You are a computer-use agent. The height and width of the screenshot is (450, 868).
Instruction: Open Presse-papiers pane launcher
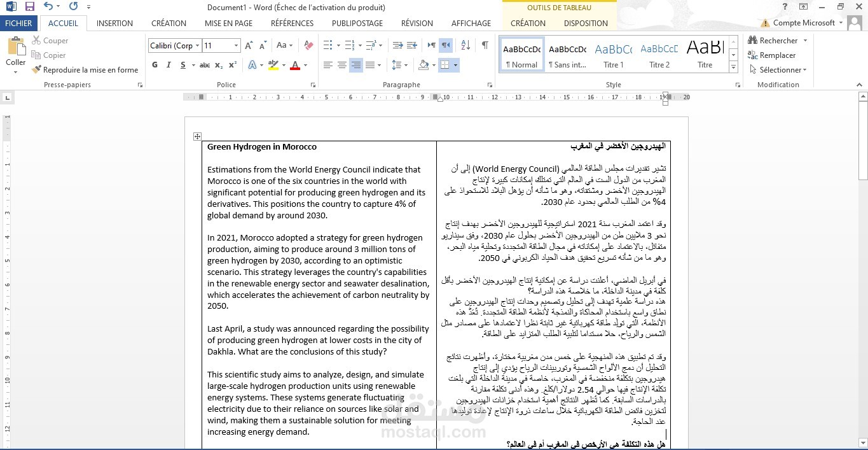141,85
